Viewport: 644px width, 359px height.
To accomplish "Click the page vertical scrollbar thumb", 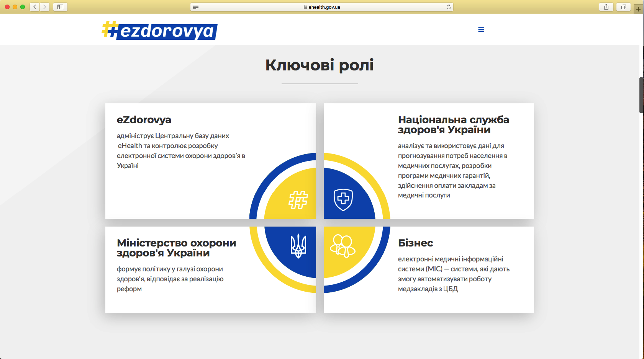I will point(641,95).
